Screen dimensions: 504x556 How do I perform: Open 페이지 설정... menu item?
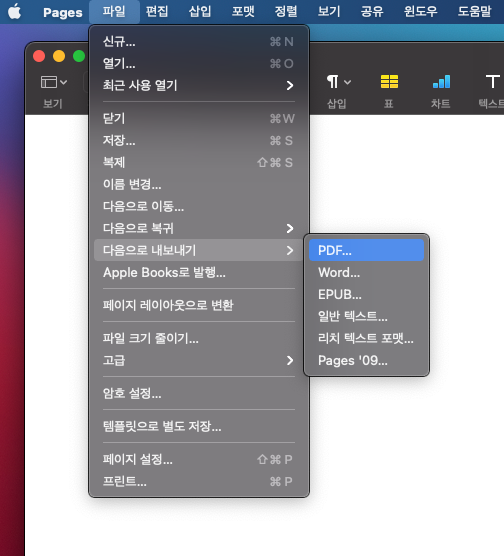199,459
